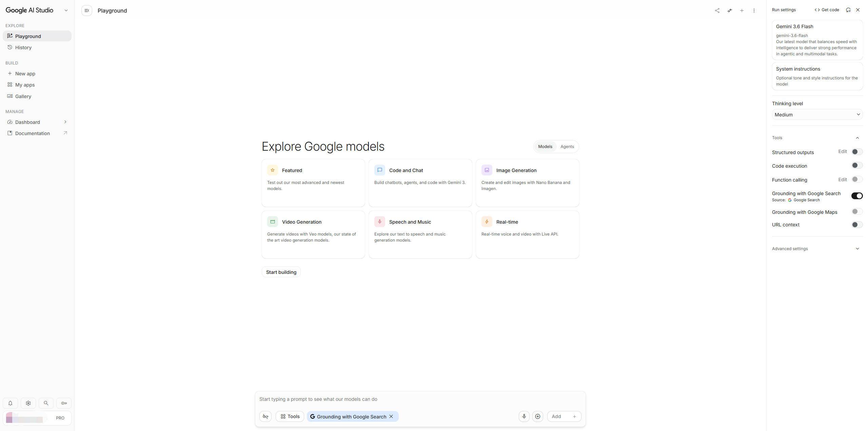This screenshot has width=868, height=431.
Task: Collapse the Tools section chevron
Action: (857, 138)
